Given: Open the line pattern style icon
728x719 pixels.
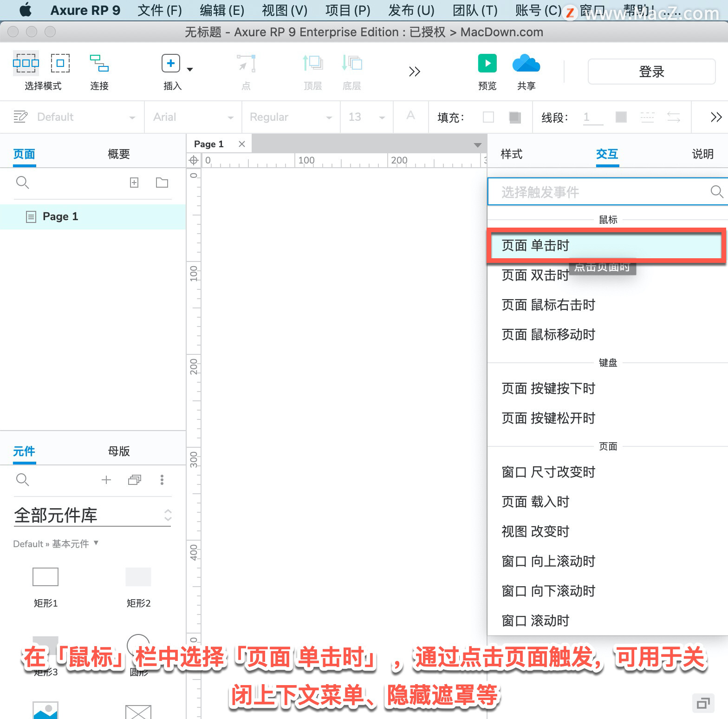Looking at the screenshot, I should coord(647,117).
